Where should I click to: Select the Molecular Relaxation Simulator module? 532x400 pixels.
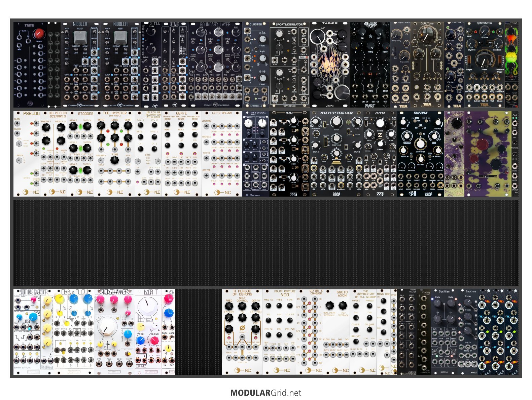pos(148,154)
